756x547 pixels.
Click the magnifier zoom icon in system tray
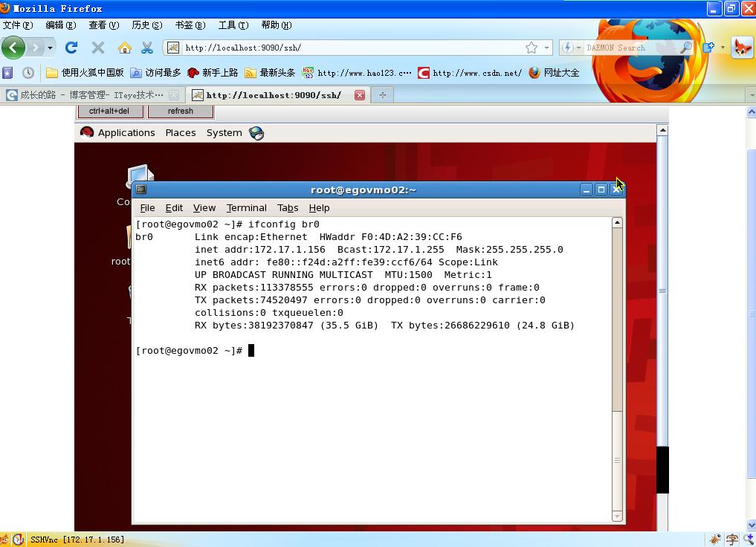pos(748,539)
